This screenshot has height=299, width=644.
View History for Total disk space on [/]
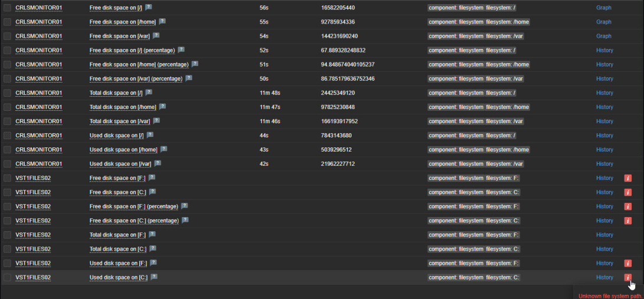[x=604, y=93]
